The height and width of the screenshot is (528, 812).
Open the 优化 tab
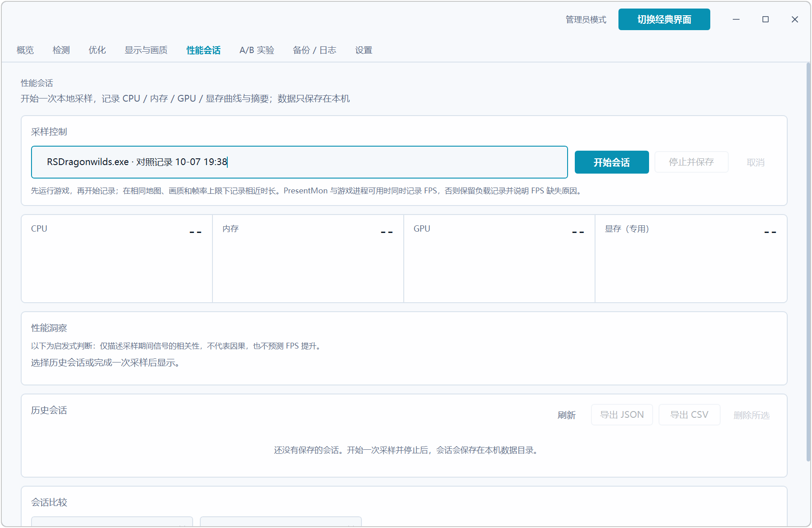97,50
